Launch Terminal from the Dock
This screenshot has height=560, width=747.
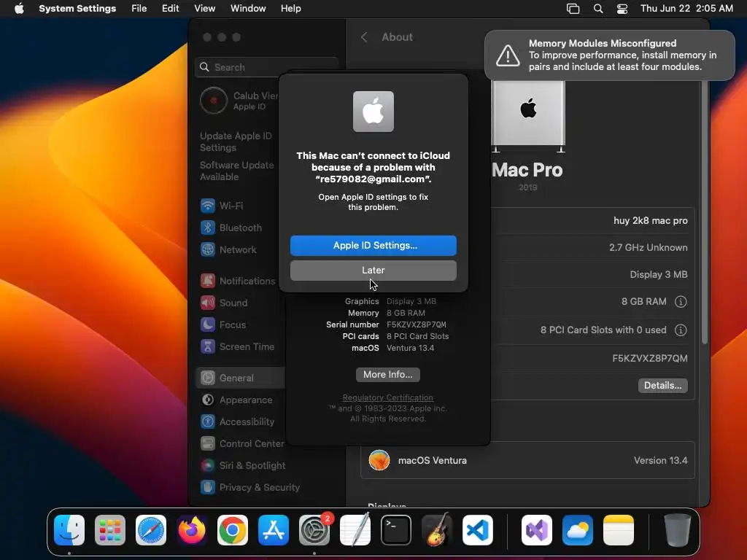[396, 530]
